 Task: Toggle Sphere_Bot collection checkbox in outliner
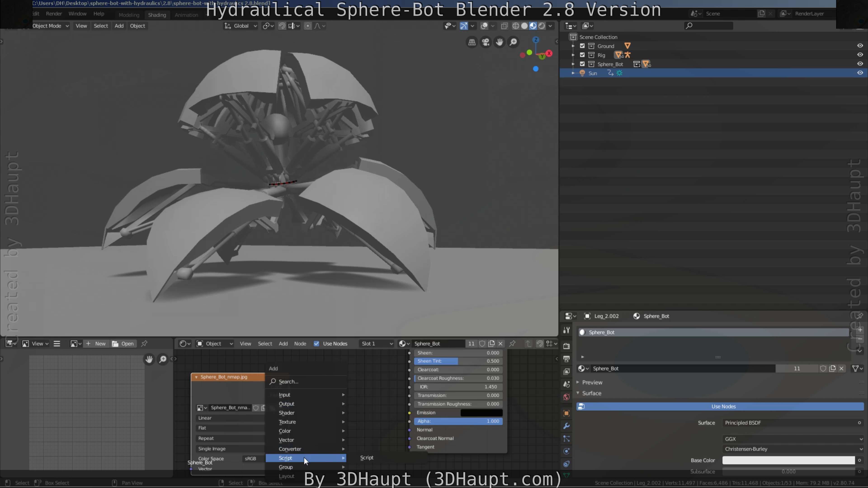coord(582,64)
